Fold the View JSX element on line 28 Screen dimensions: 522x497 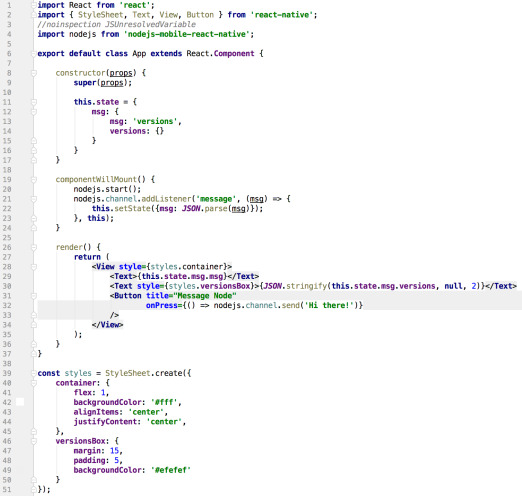(34, 267)
